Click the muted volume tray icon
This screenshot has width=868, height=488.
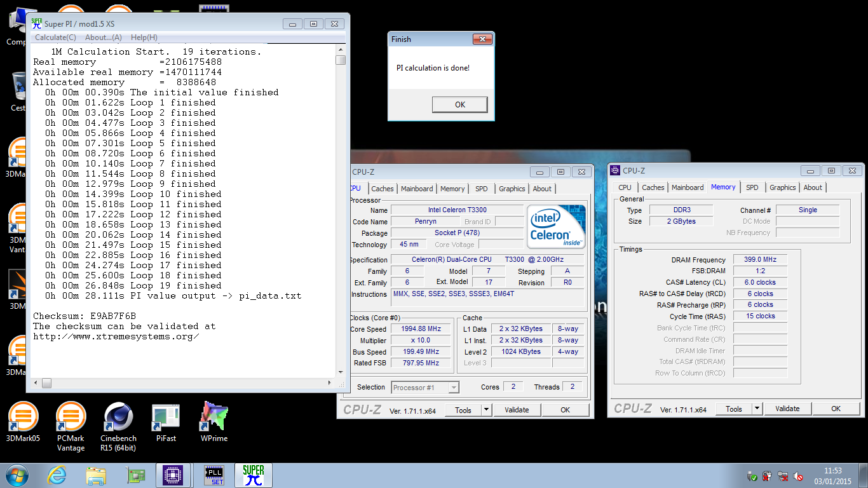(799, 476)
